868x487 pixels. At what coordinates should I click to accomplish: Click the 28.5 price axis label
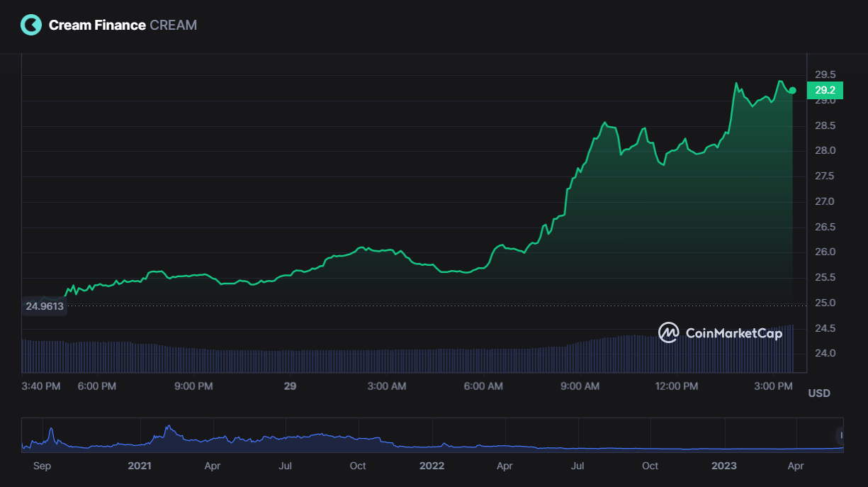point(825,125)
